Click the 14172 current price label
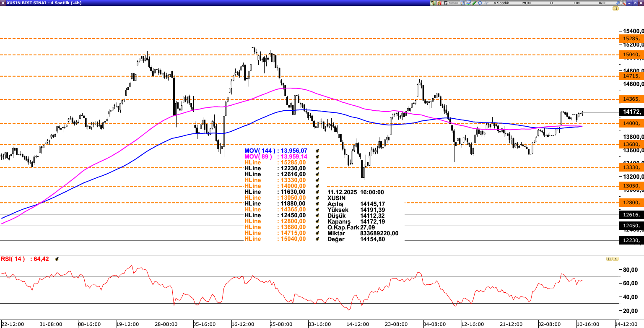 631,112
